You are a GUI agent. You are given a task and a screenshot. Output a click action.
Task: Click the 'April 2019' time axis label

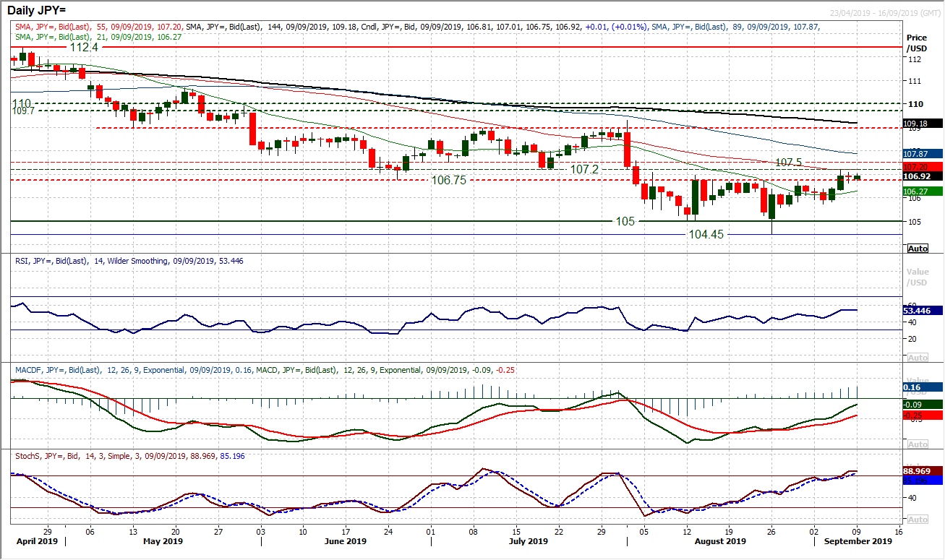pos(38,540)
